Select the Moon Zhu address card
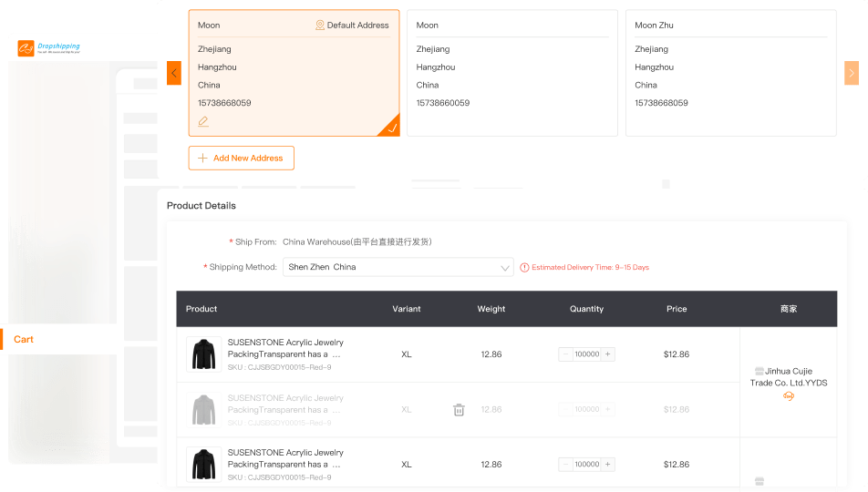The height and width of the screenshot is (492, 868). point(730,73)
